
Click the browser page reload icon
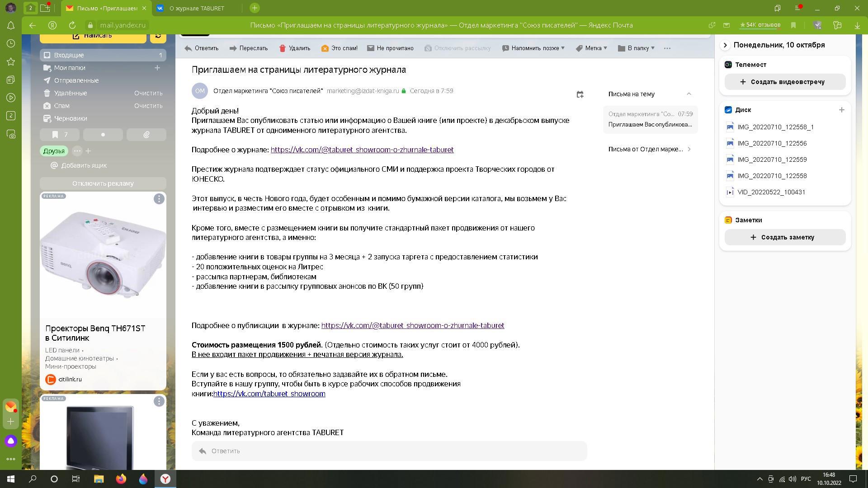72,25
